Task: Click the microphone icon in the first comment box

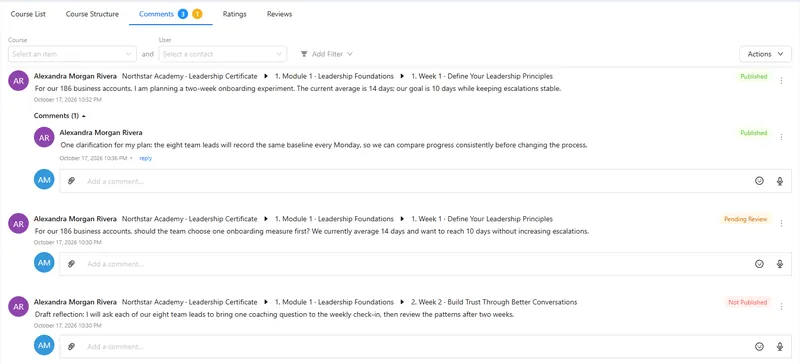Action: [780, 181]
